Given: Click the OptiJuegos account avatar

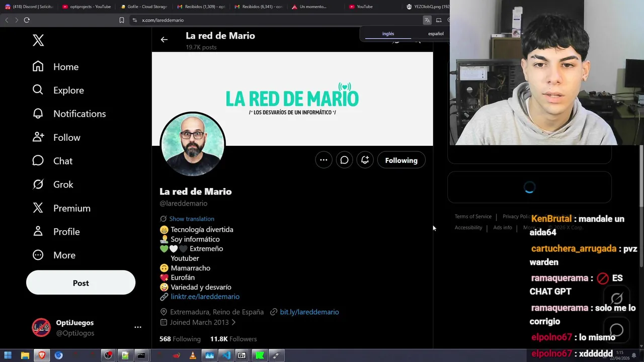Looking at the screenshot, I should coord(41,328).
